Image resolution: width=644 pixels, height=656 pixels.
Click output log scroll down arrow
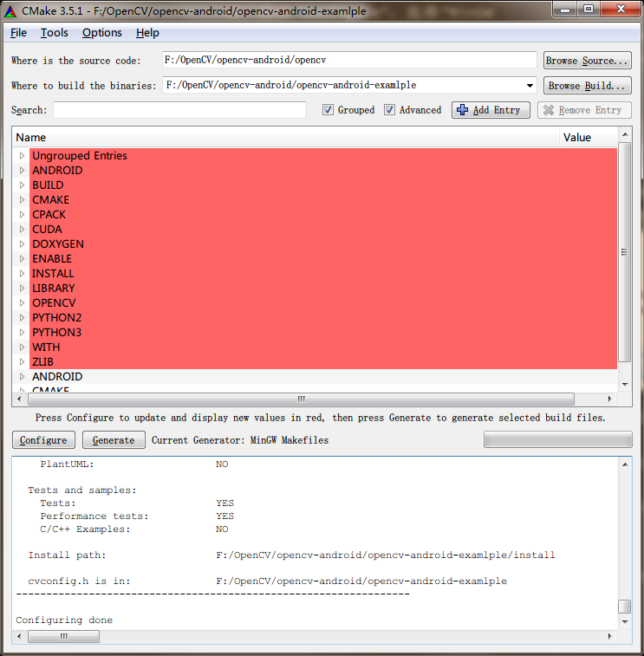click(624, 621)
